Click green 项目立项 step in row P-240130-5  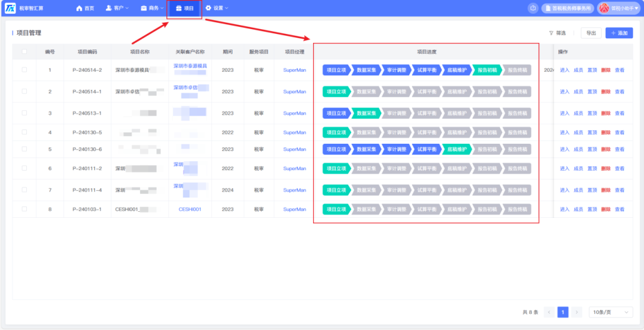coord(337,132)
